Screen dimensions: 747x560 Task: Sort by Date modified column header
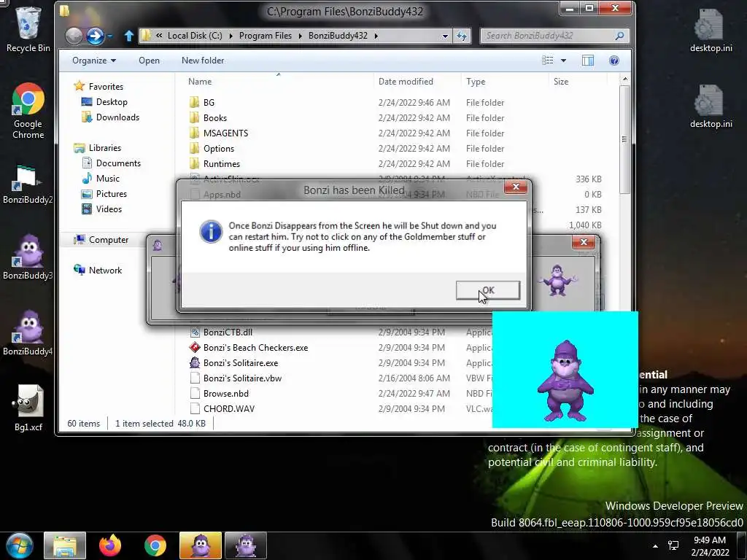click(417, 82)
